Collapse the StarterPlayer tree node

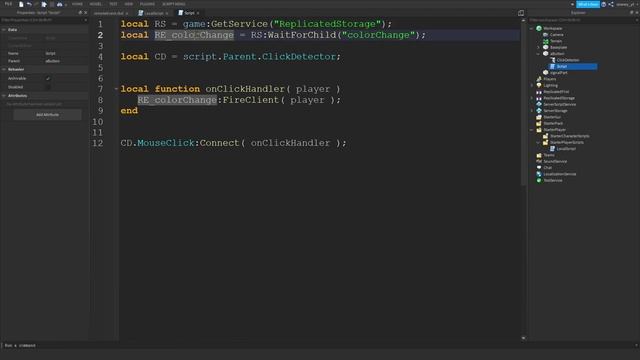pyautogui.click(x=531, y=130)
